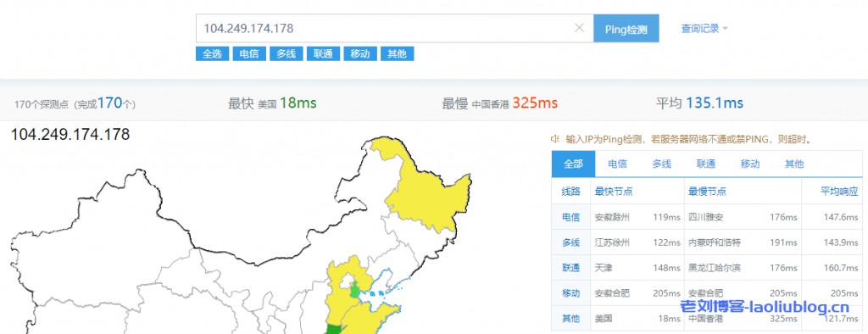Viewport: 868px width, 334px height.
Task: Click the 104.249.174.178 map title
Action: (70, 135)
